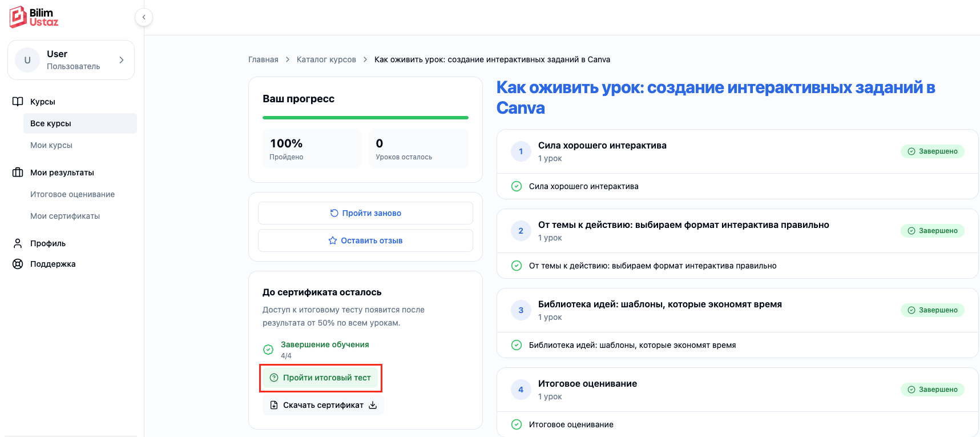Click the numbered badge 1 of the first module
This screenshot has height=437, width=980.
tap(521, 151)
